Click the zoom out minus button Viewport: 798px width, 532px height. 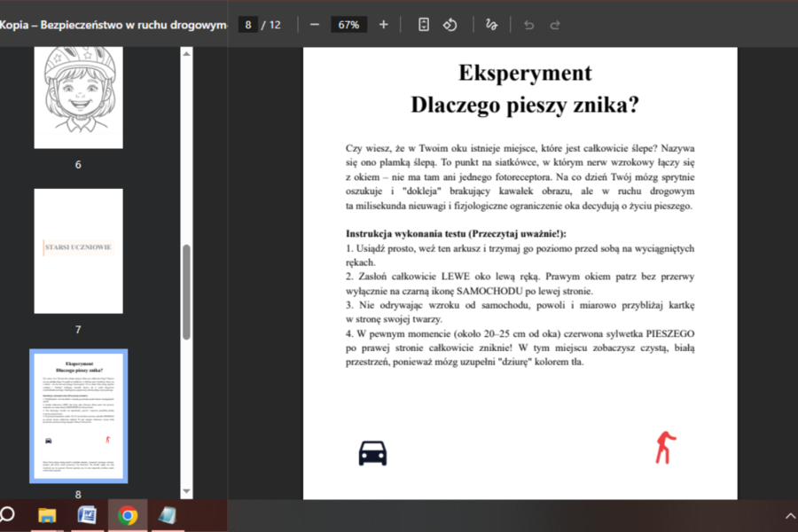coord(315,25)
